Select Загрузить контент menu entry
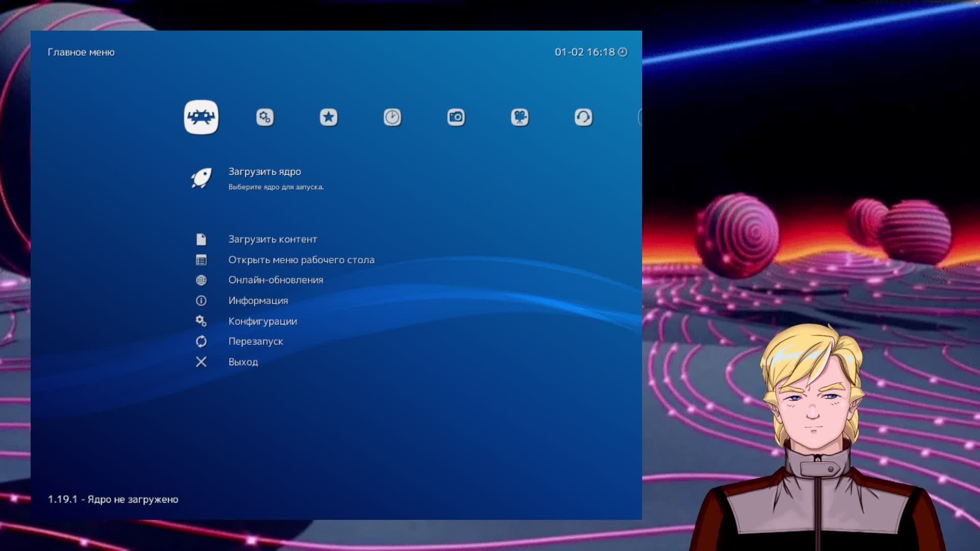 (x=273, y=239)
